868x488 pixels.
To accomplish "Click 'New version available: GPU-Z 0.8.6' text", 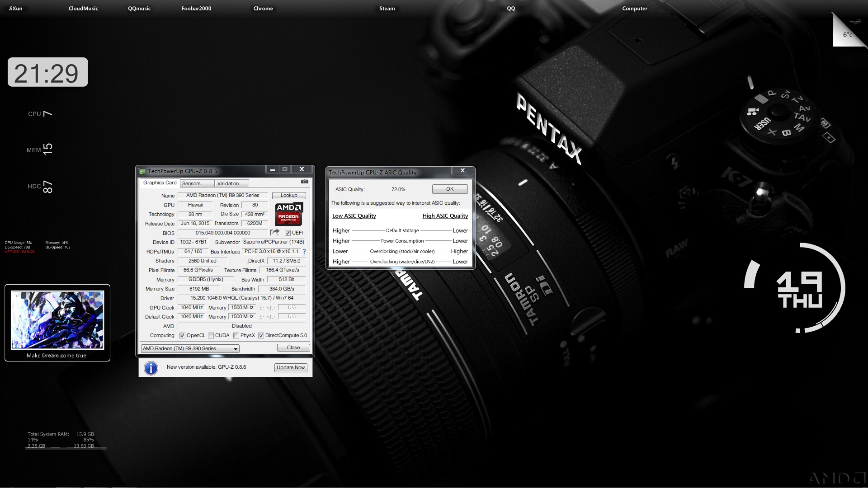I will [206, 367].
